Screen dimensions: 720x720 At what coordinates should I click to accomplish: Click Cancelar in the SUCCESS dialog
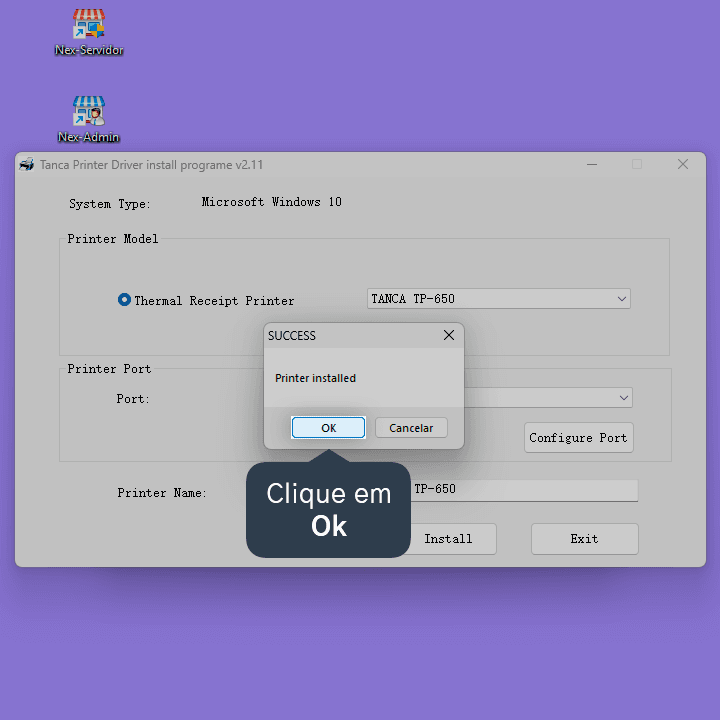(x=411, y=428)
